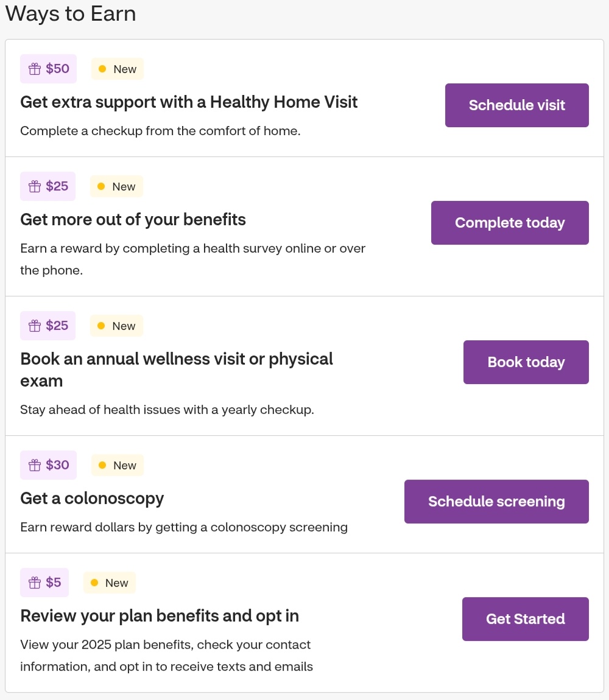Click the Complete today button
609x700 pixels.
coord(510,223)
